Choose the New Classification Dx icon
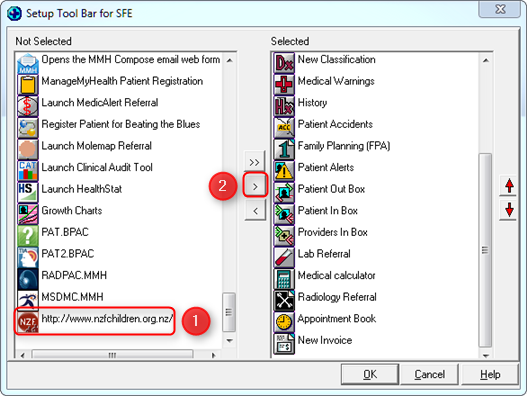 (284, 63)
